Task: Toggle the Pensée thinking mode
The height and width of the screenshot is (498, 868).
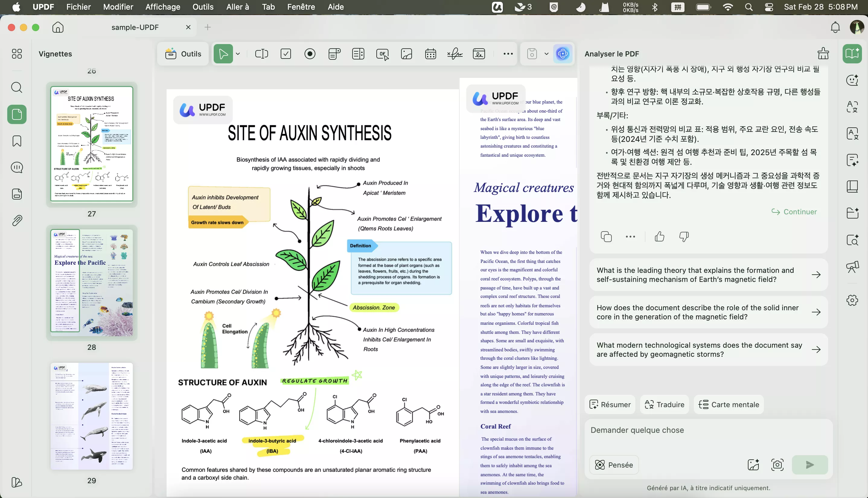Action: (614, 465)
